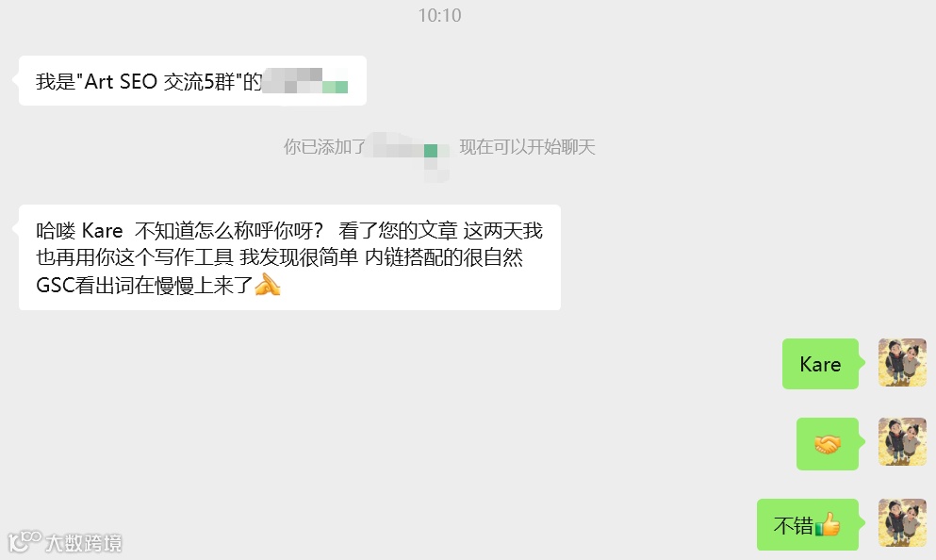This screenshot has width=936, height=560.
Task: Click the 大数跨境 watermark text
Action: 84,543
